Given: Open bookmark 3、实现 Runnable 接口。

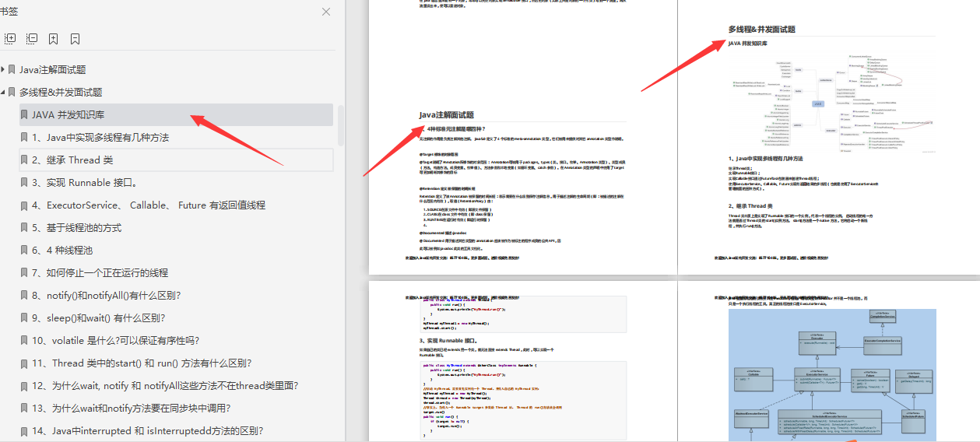Looking at the screenshot, I should click(x=85, y=182).
